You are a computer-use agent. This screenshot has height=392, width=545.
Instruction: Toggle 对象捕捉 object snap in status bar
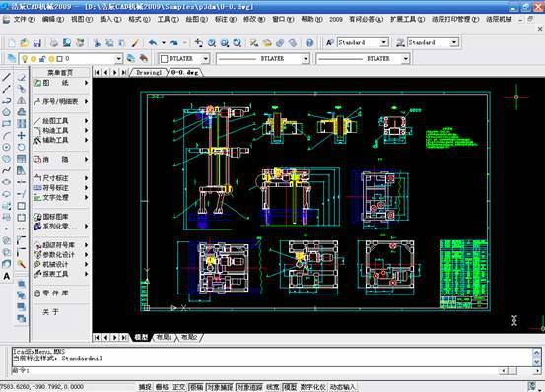[220, 387]
